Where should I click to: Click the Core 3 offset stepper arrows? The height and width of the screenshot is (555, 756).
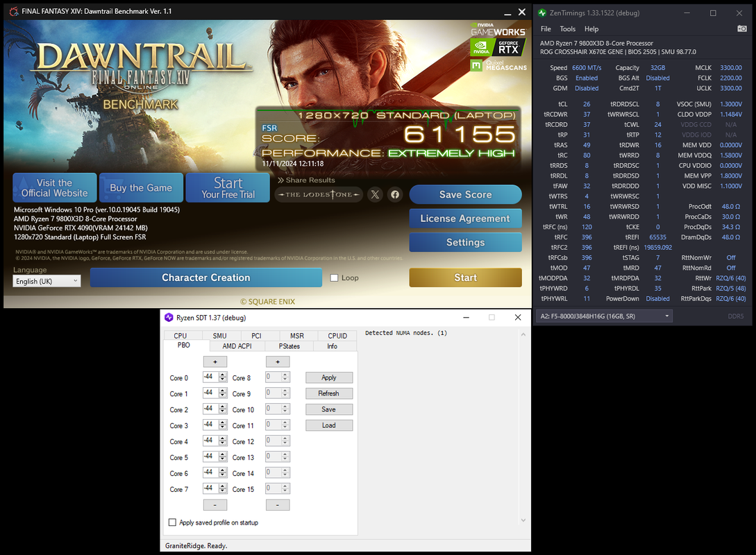(x=222, y=425)
